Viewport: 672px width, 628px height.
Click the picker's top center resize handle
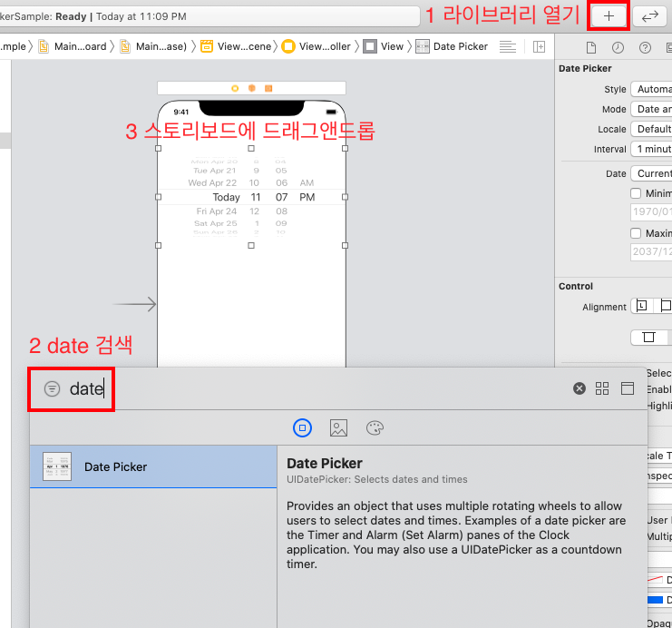(251, 149)
